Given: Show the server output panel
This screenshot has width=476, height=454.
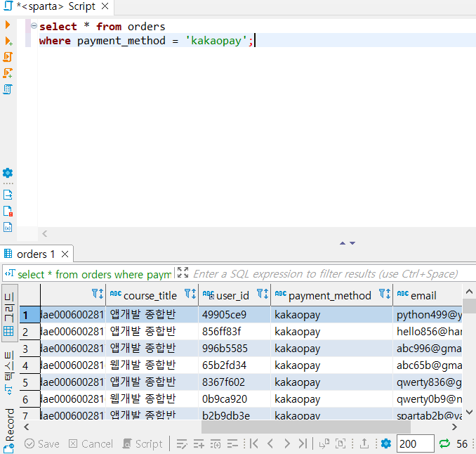Looking at the screenshot, I should 8,195.
